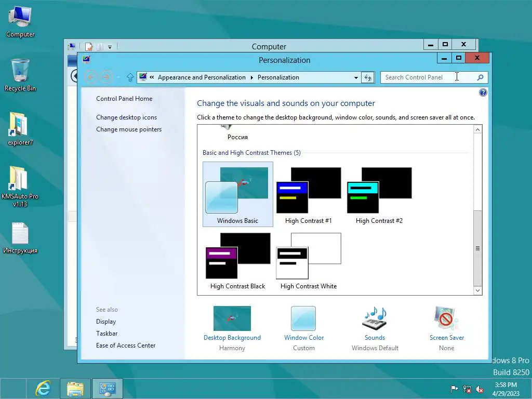This screenshot has height=399, width=532.
Task: Select the High Contrast Black theme
Action: click(238, 260)
